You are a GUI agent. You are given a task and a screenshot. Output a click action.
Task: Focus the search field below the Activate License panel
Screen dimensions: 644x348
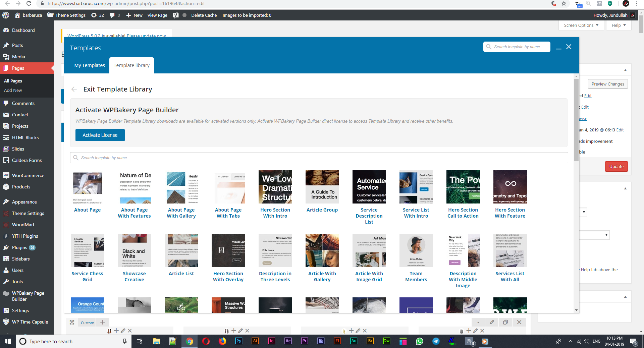click(319, 158)
